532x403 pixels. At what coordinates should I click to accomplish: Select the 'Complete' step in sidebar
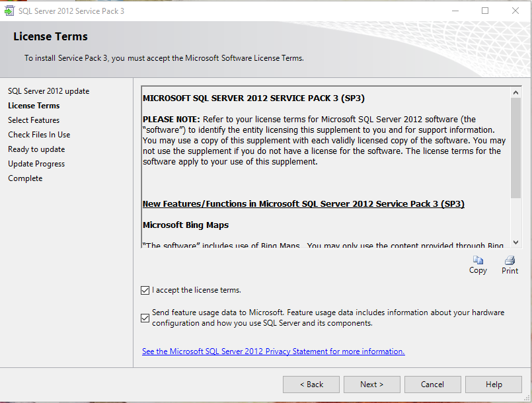24,178
